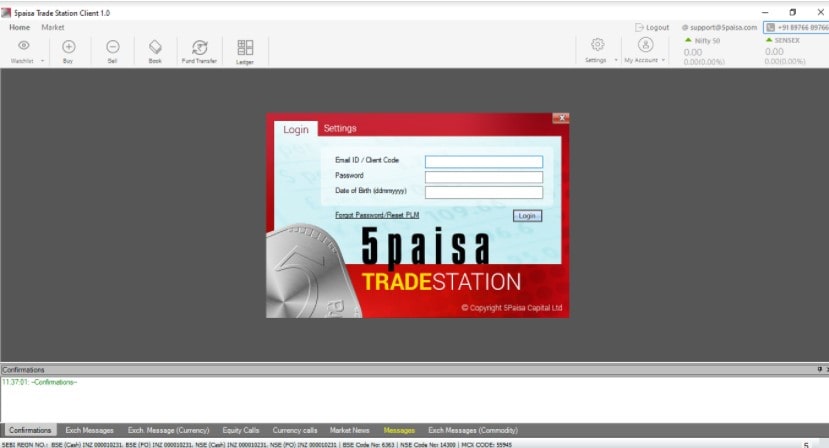The width and height of the screenshot is (829, 448).
Task: Open the Watchlist eye icon
Action: pyautogui.click(x=24, y=45)
